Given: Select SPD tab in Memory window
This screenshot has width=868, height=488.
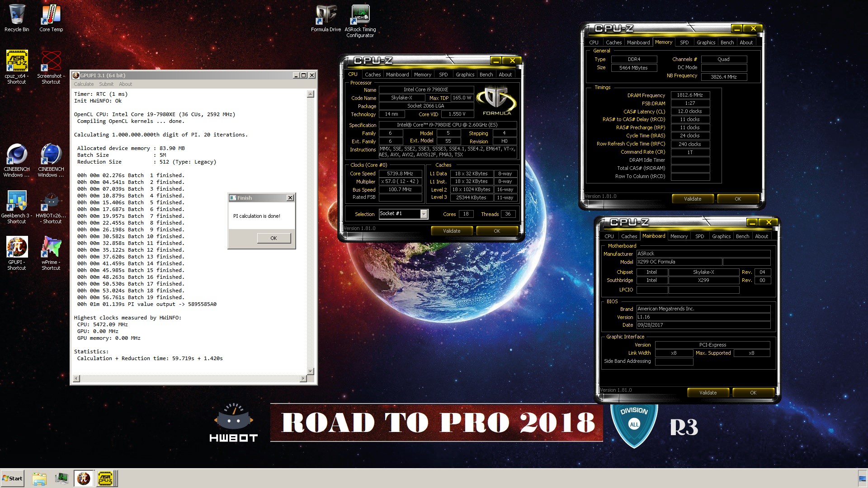Looking at the screenshot, I should pyautogui.click(x=684, y=42).
